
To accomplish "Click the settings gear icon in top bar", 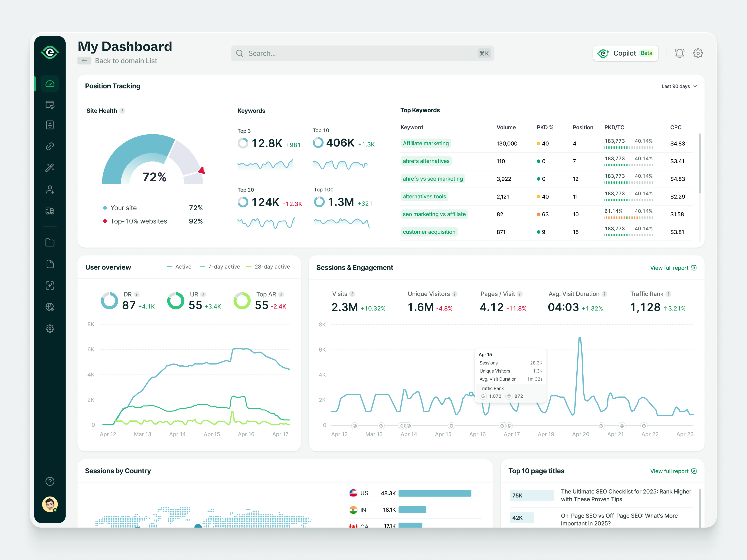I will 698,53.
